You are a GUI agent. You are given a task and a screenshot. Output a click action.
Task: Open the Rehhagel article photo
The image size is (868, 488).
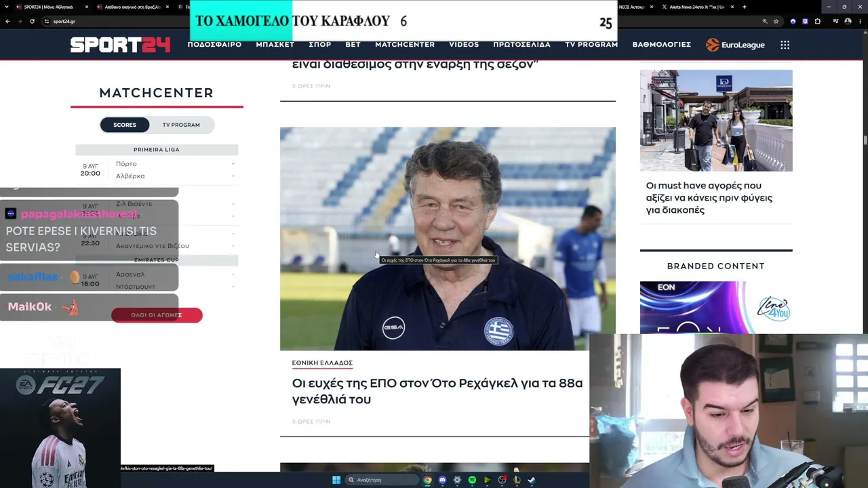[448, 239]
